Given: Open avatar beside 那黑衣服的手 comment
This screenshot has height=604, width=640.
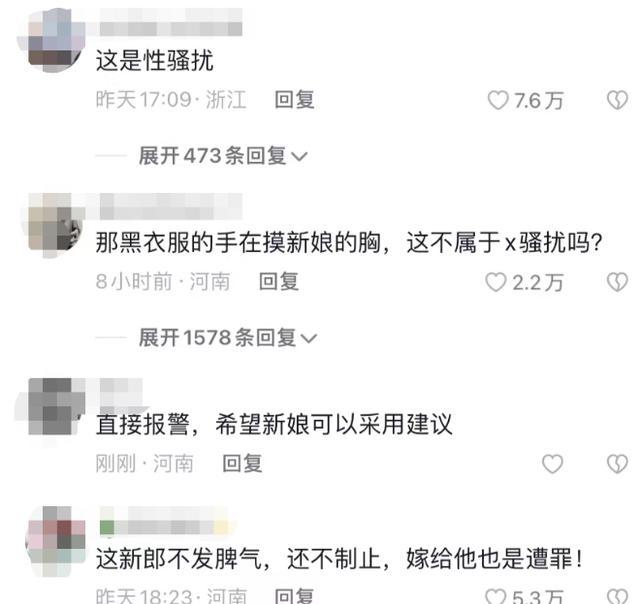Looking at the screenshot, I should click(52, 226).
